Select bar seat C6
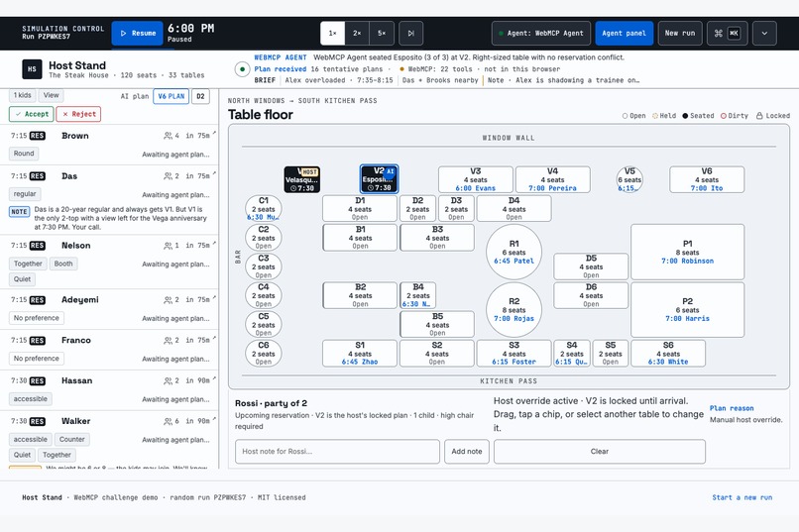 coord(264,354)
